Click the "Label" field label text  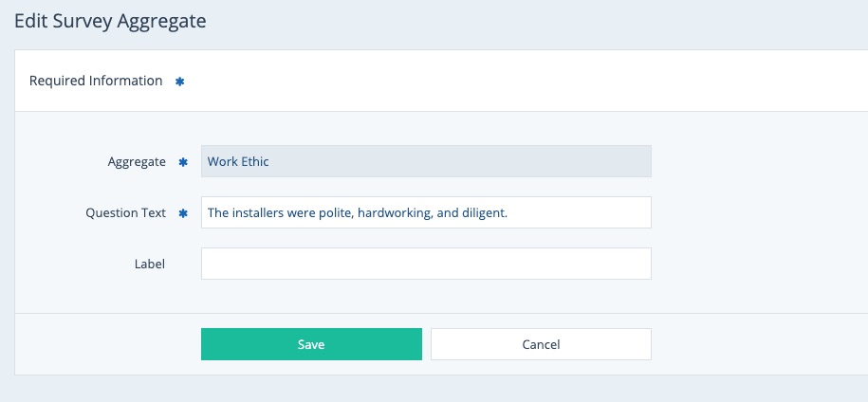point(149,265)
